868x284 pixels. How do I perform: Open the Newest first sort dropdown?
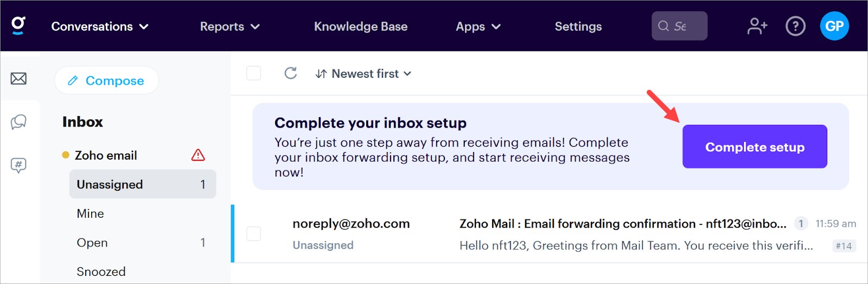coord(363,74)
